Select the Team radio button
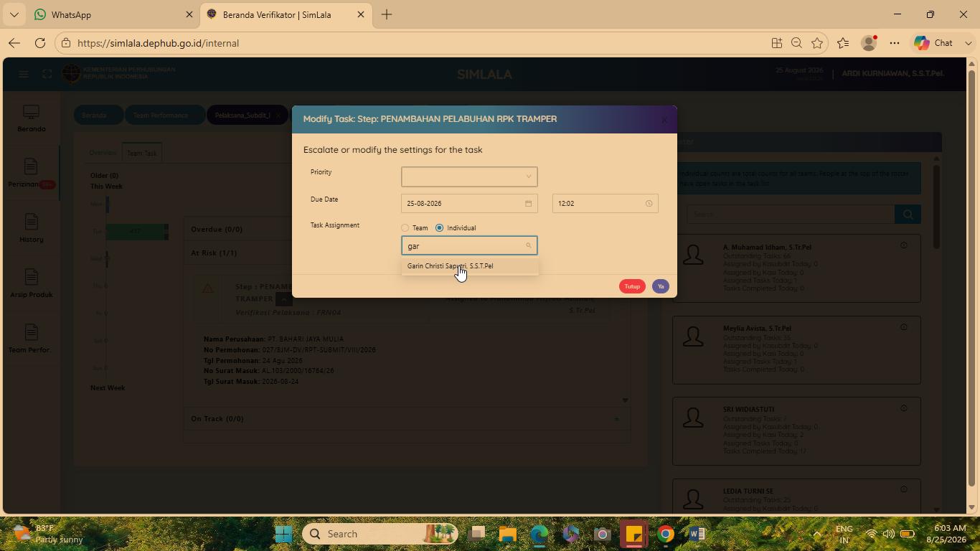 click(x=405, y=228)
